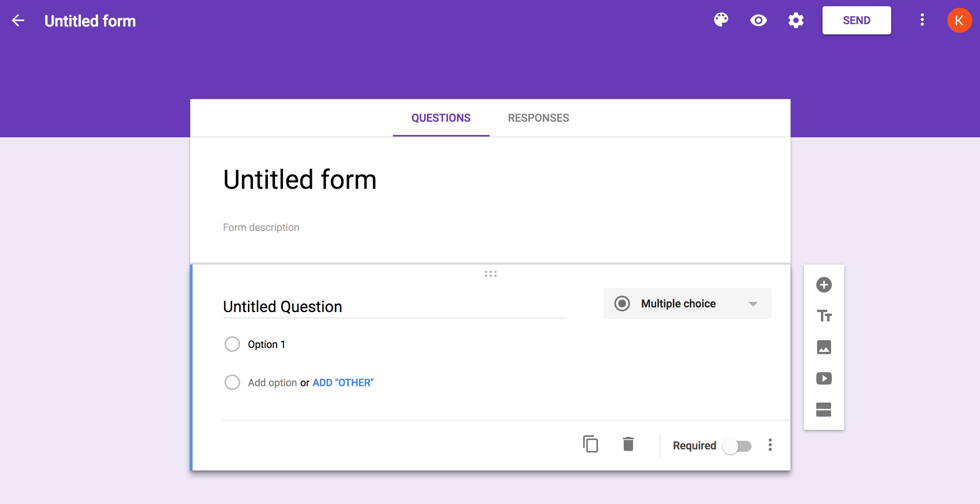
Task: Select the Option 1 radio button
Action: pos(232,344)
